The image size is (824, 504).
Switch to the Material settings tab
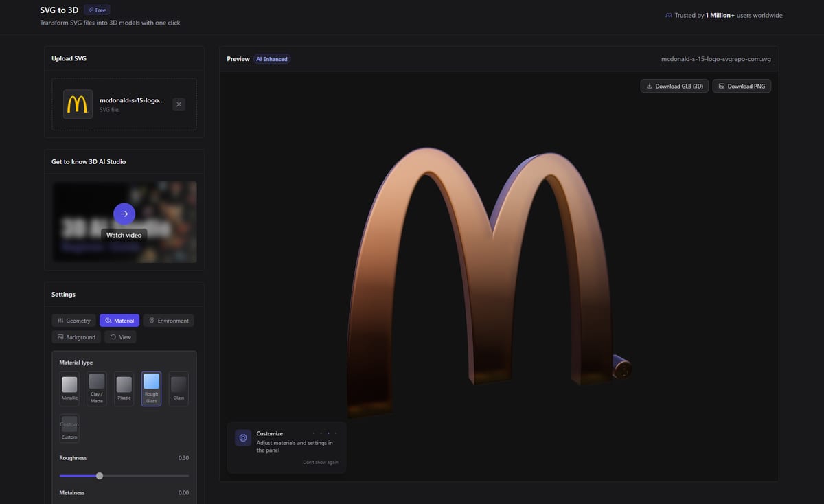[119, 321]
